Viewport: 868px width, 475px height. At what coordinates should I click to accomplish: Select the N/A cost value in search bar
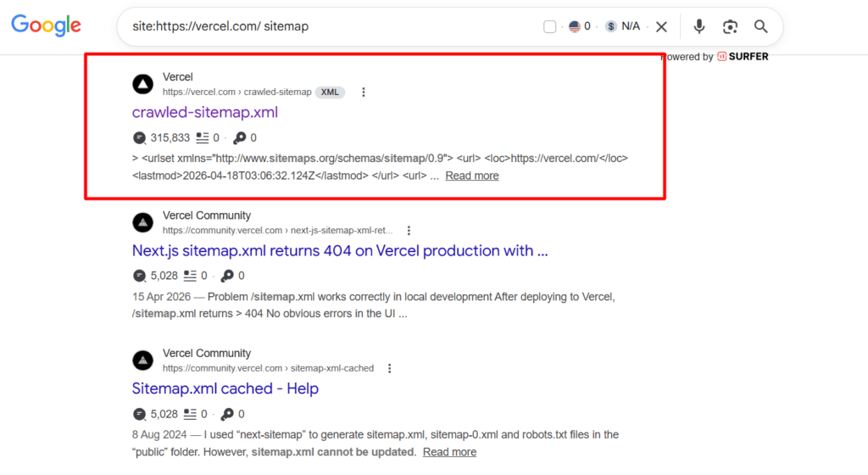(x=631, y=26)
